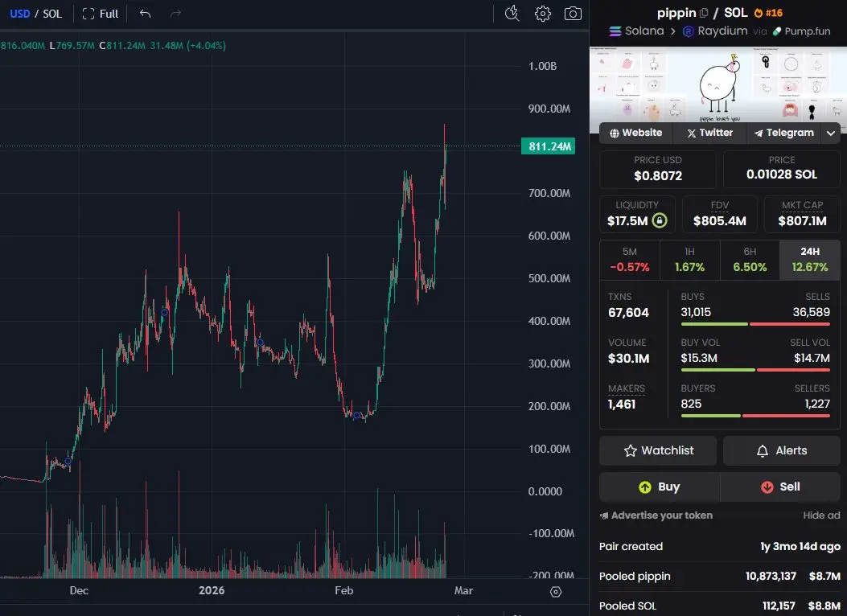Open Advertise your token link
847x616 pixels.
tap(656, 515)
